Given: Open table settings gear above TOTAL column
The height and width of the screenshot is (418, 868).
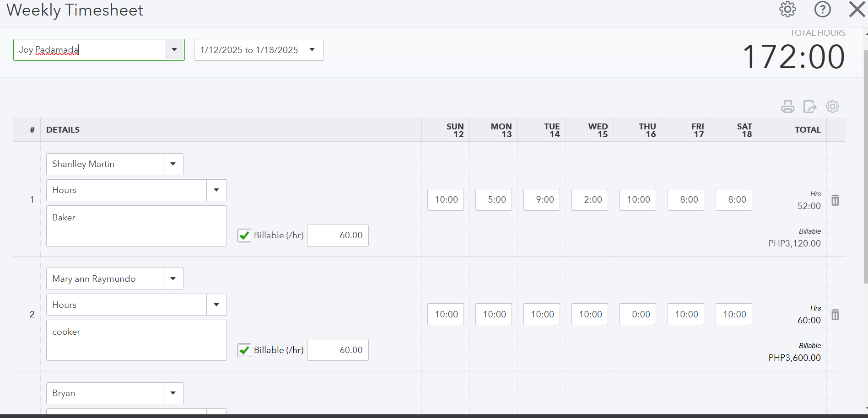Looking at the screenshot, I should [x=832, y=107].
